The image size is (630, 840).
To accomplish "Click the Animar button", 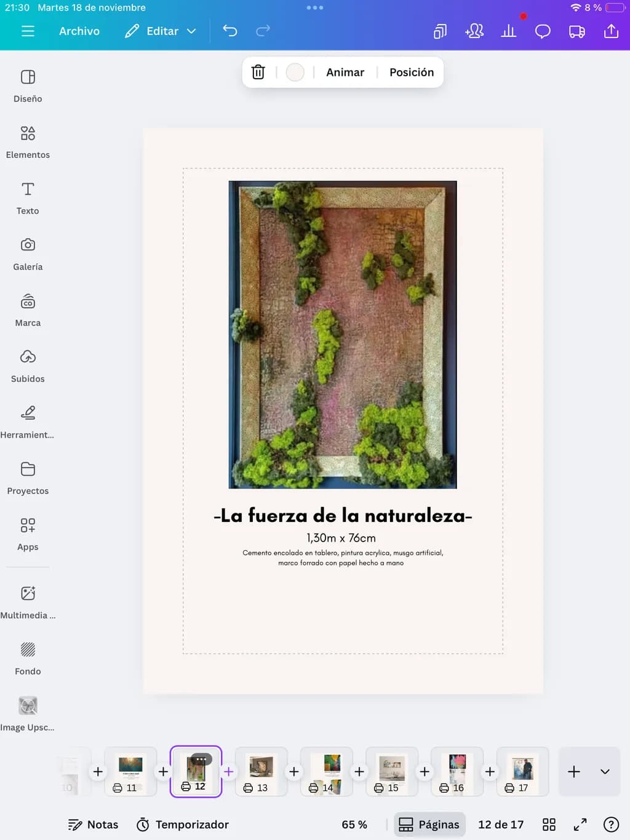I will click(x=345, y=72).
